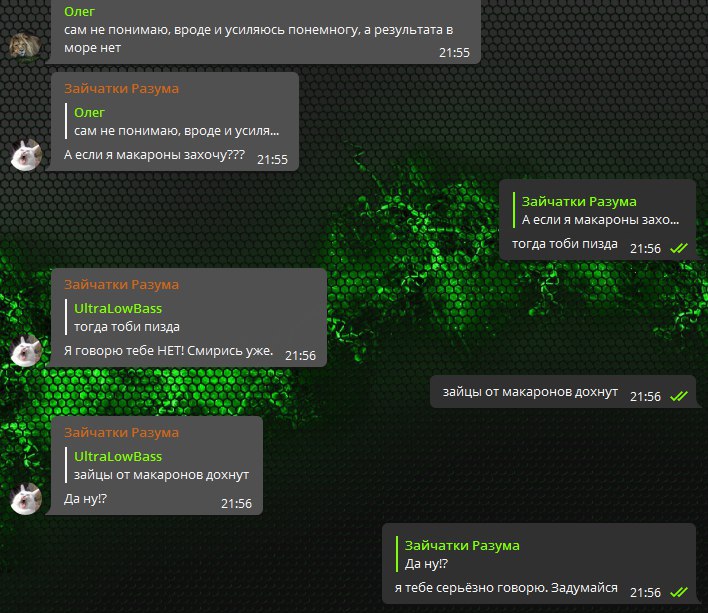This screenshot has width=708, height=613.
Task: Click the 21:55 timestamp on Олег's message
Action: [x=454, y=53]
